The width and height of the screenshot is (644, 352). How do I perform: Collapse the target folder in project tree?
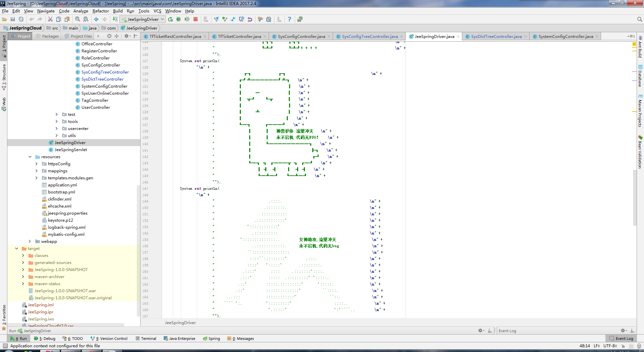tap(16, 249)
